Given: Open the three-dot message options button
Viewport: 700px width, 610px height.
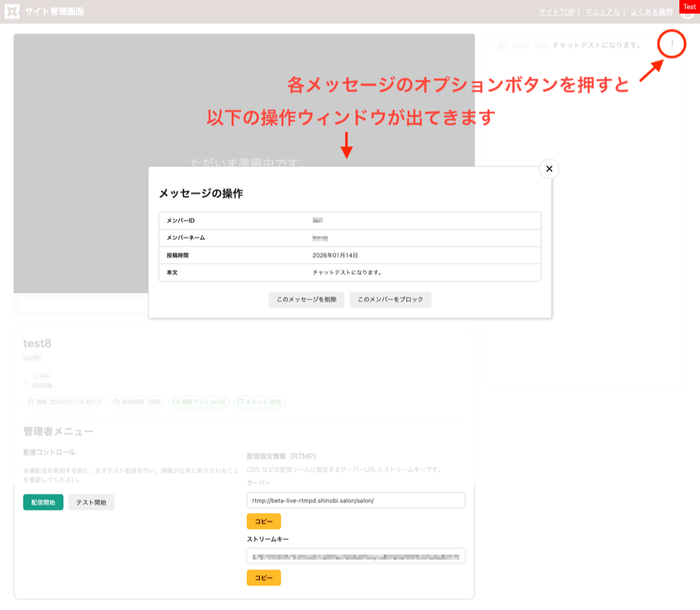Looking at the screenshot, I should 672,44.
